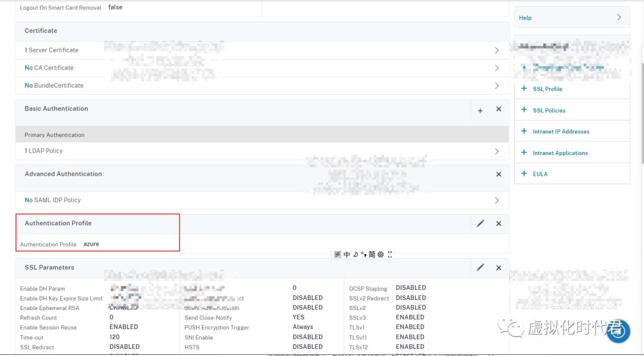Edit SSL Parameters with pencil icon

pos(480,267)
